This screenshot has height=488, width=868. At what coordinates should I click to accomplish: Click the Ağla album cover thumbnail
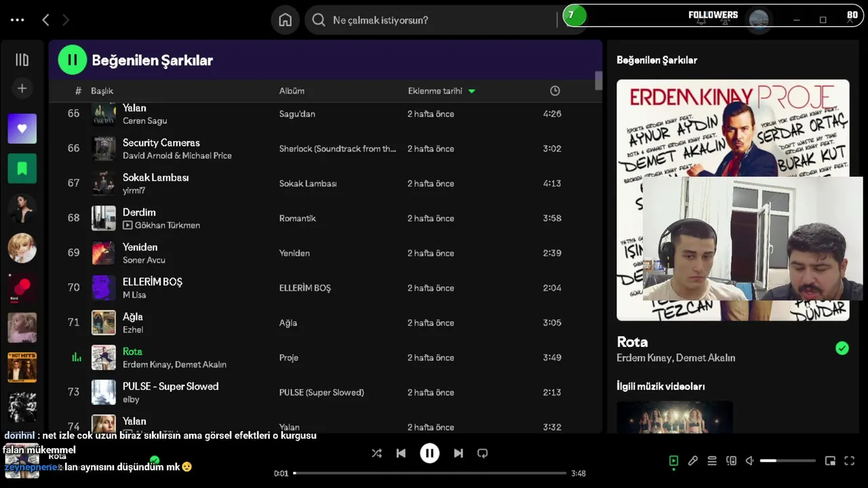point(104,323)
